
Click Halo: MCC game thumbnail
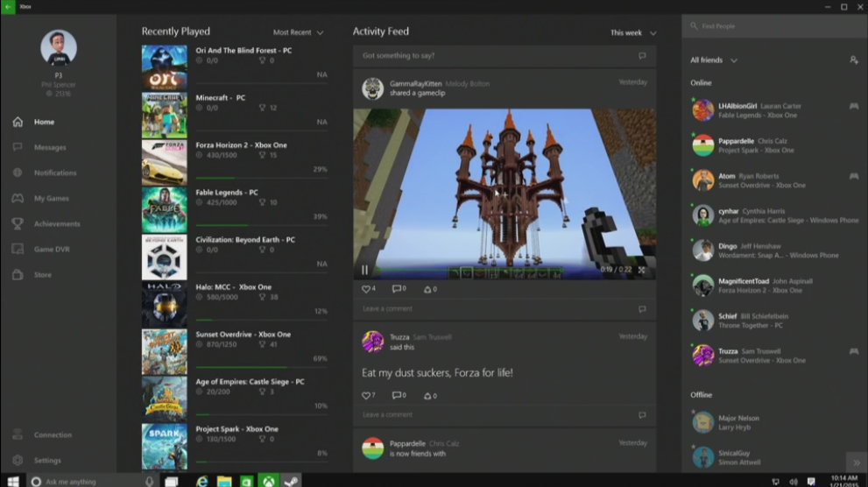pyautogui.click(x=165, y=305)
